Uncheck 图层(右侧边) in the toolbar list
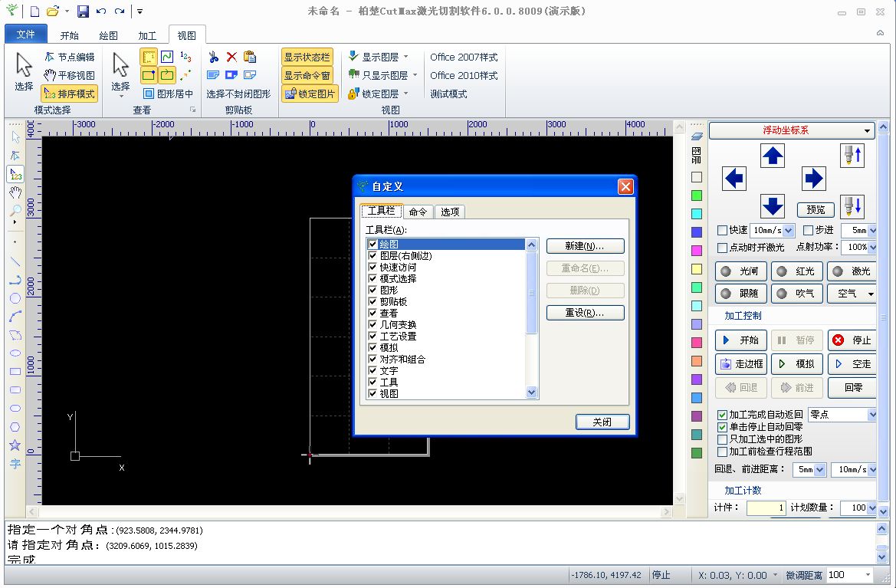896x588 pixels. pos(372,255)
